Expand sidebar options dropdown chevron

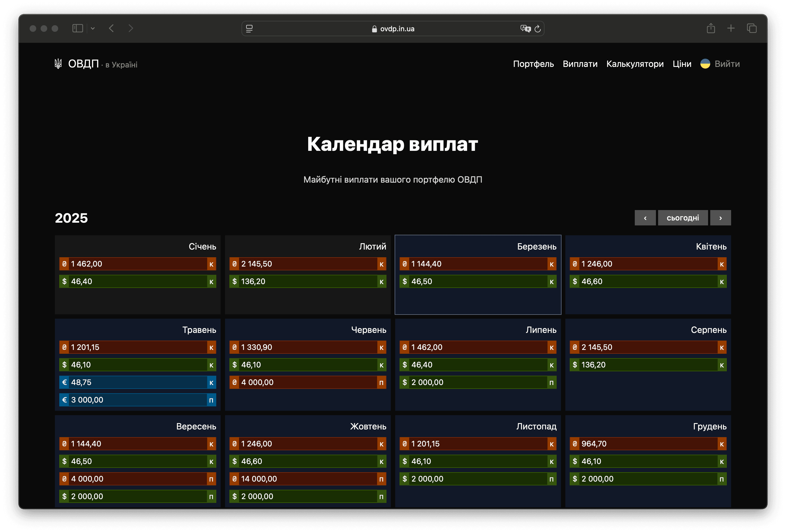tap(93, 29)
